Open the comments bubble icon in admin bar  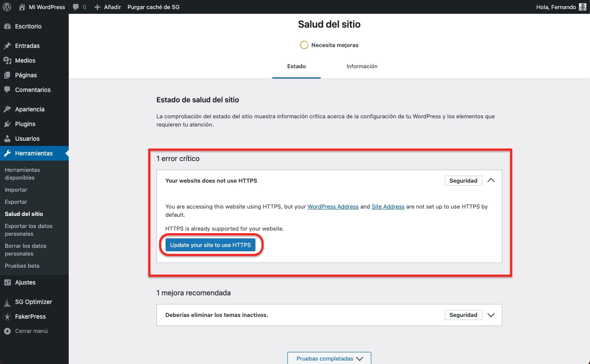[x=77, y=7]
